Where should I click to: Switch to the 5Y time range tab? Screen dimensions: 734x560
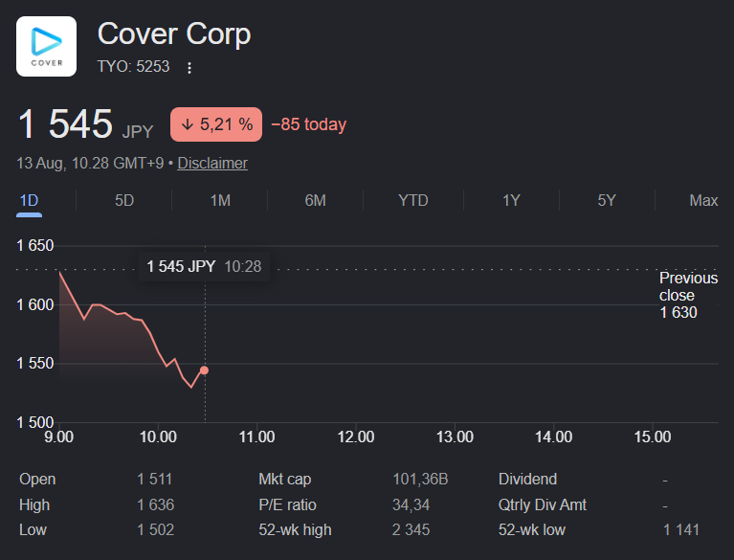click(607, 200)
